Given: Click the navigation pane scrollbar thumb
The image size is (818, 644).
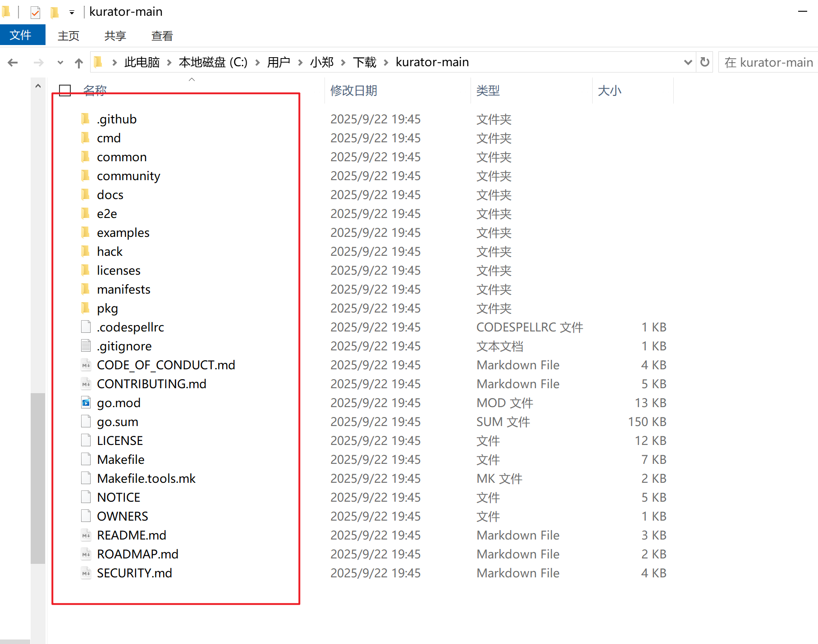Looking at the screenshot, I should 38,478.
